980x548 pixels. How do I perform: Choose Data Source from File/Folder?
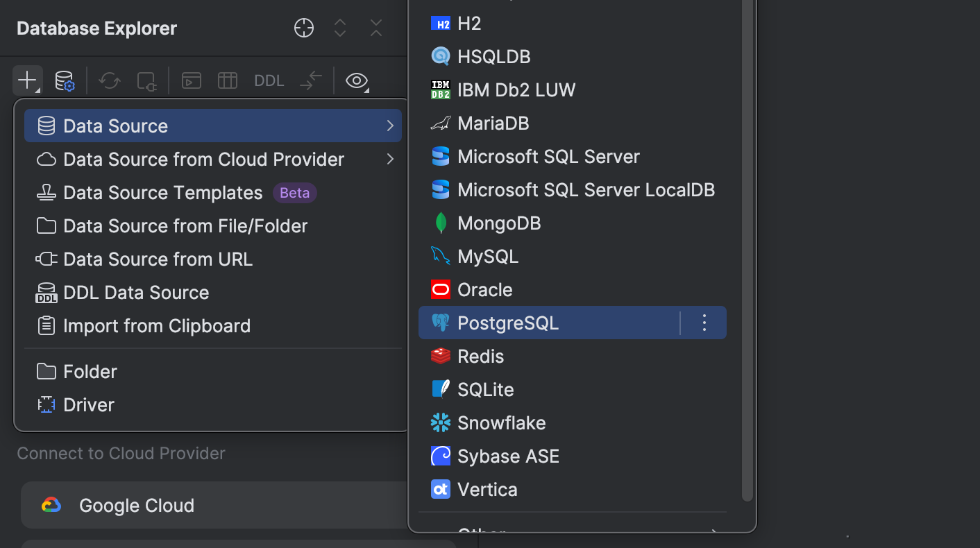[x=213, y=225]
